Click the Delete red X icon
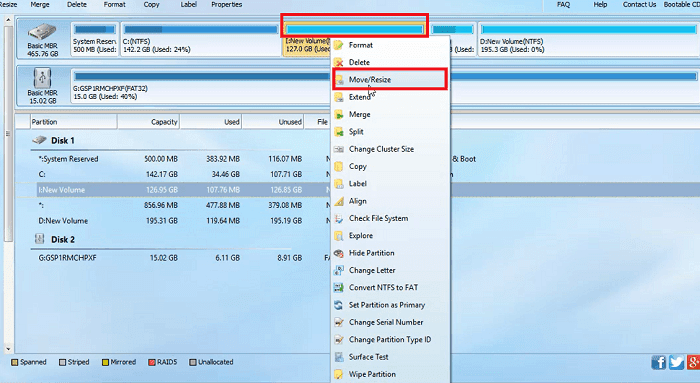Screen dimensions: 700x383 click(339, 62)
